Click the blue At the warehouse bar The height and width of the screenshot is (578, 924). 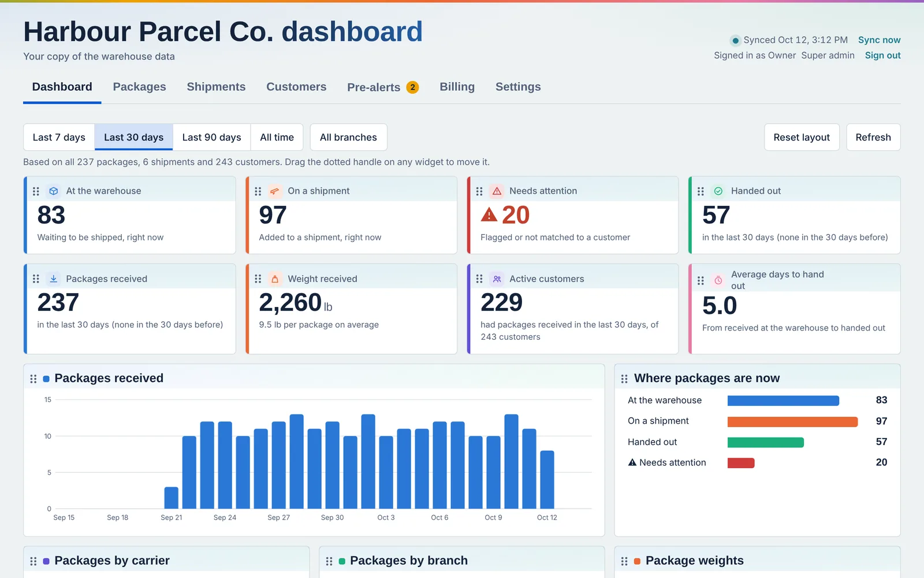click(783, 401)
